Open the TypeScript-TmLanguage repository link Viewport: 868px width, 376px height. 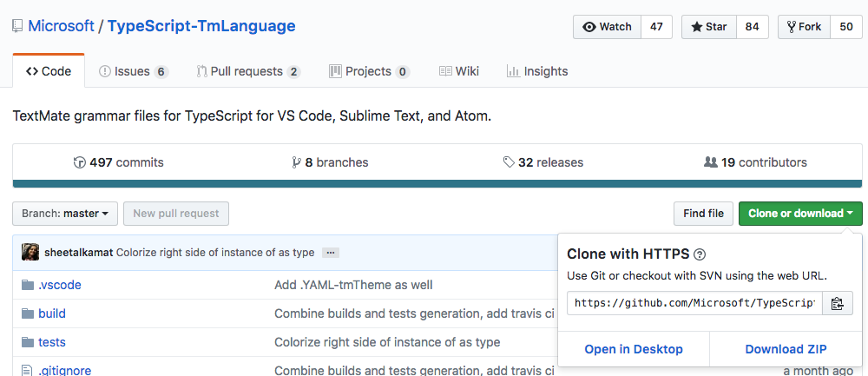coord(201,26)
